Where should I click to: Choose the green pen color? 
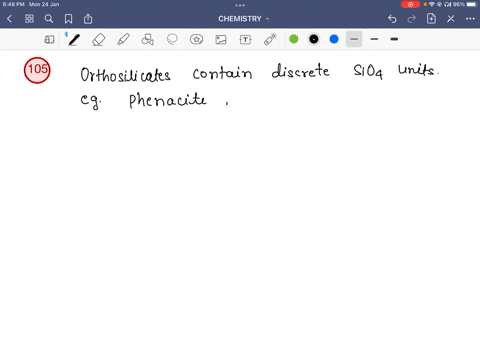click(x=294, y=39)
